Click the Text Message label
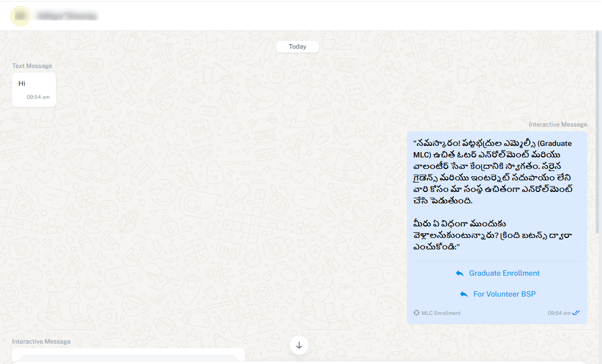Screen dimensions: 602x364 point(32,66)
